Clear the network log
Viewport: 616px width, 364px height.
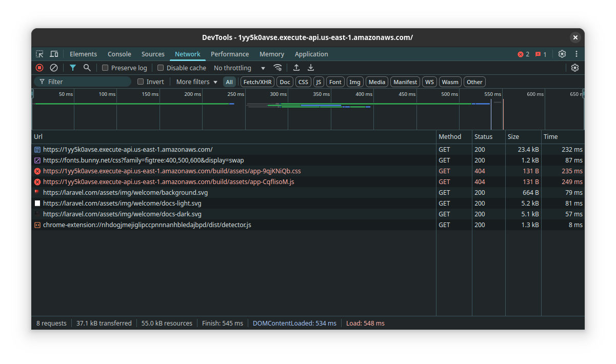point(53,68)
